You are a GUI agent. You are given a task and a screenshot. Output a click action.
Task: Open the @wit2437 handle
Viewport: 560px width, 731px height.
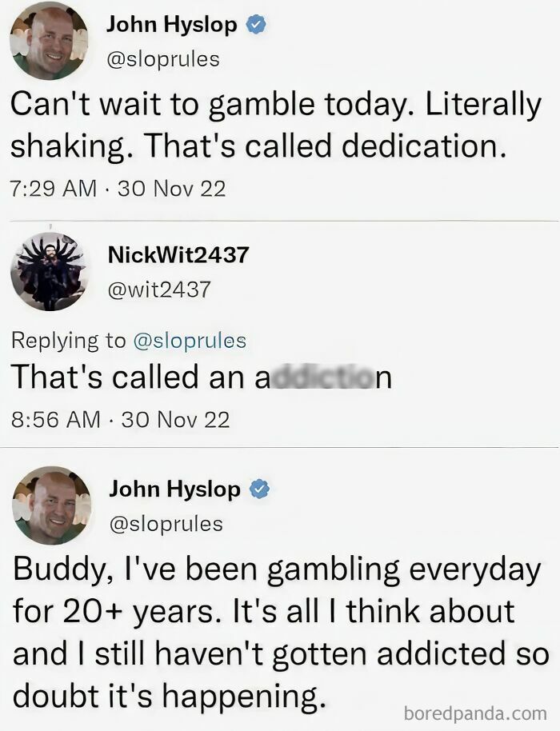tap(159, 290)
